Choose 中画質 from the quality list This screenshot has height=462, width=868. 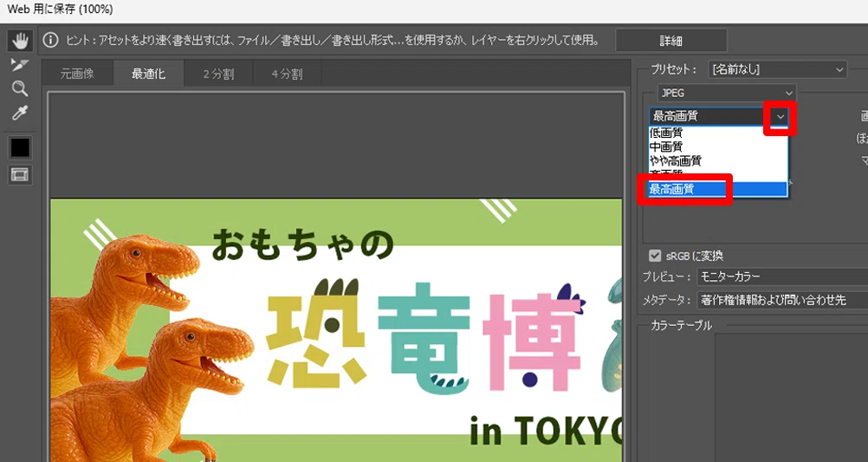point(718,146)
